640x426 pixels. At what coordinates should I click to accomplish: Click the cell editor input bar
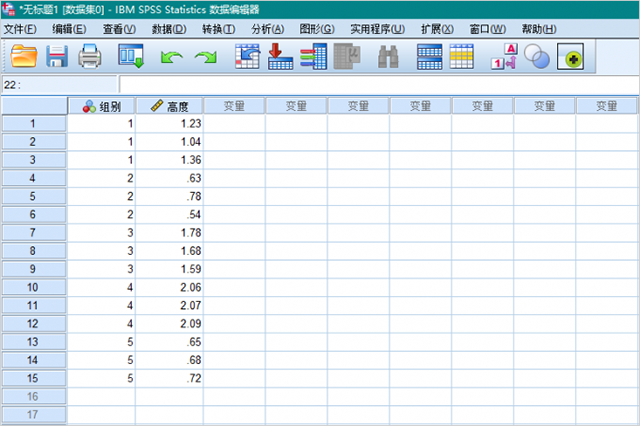(x=379, y=85)
